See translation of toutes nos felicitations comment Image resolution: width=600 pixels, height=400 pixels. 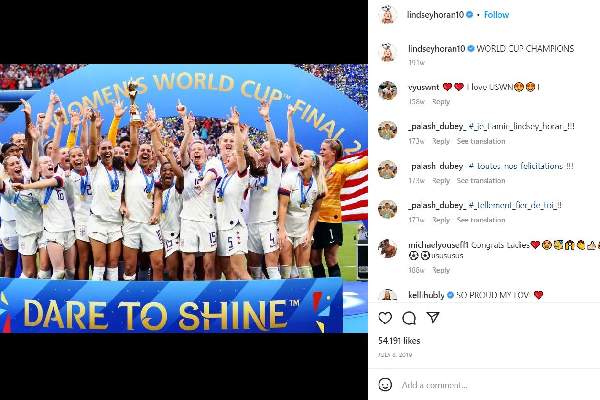(481, 180)
